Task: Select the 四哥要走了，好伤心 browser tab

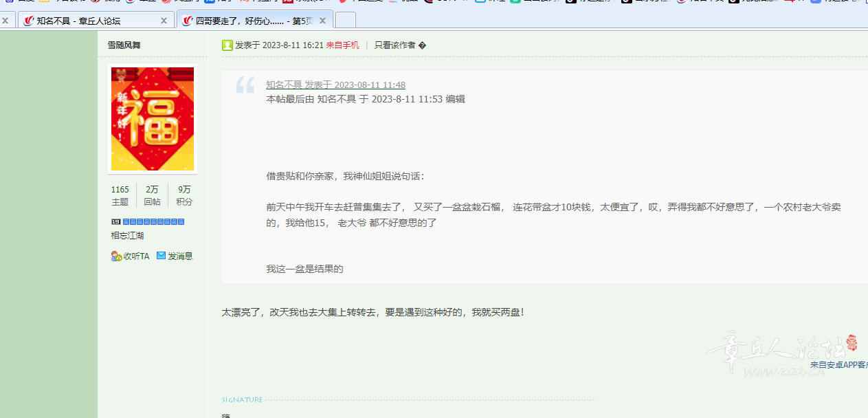Action: 254,21
